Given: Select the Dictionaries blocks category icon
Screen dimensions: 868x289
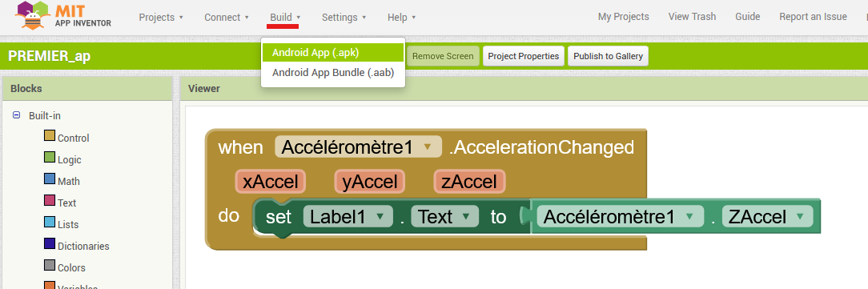Looking at the screenshot, I should click(x=50, y=243).
